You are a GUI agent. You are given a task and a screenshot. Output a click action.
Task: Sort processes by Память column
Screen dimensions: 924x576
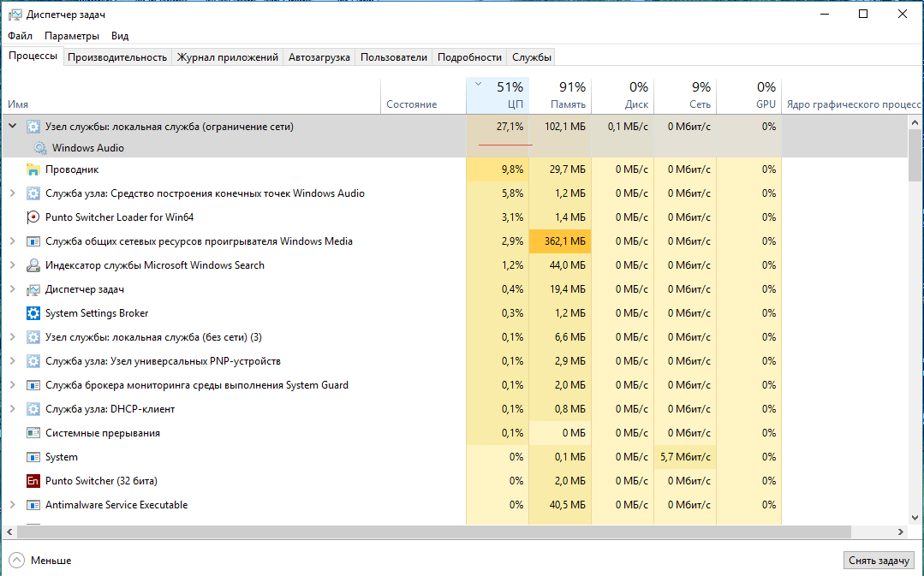tap(560, 95)
